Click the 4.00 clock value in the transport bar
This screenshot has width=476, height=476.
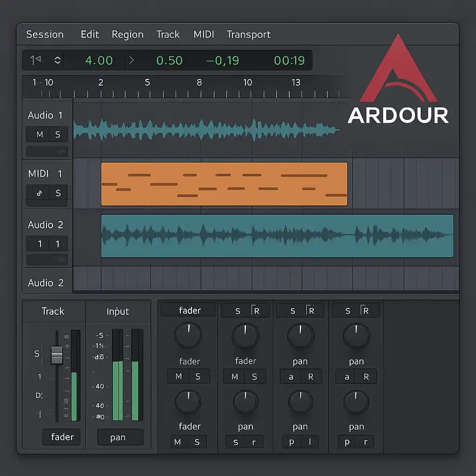(x=99, y=60)
